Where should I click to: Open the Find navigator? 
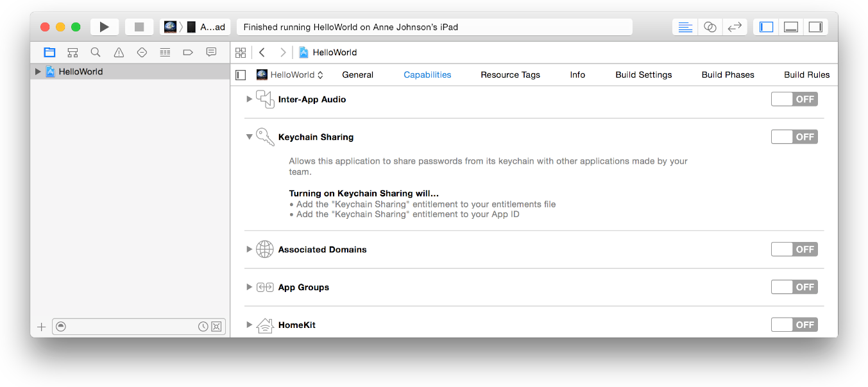pos(96,53)
